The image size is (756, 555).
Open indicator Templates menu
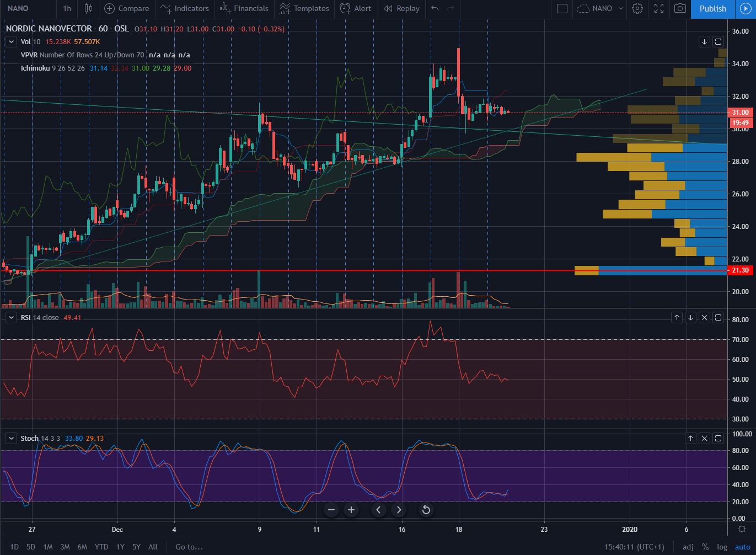tap(304, 8)
